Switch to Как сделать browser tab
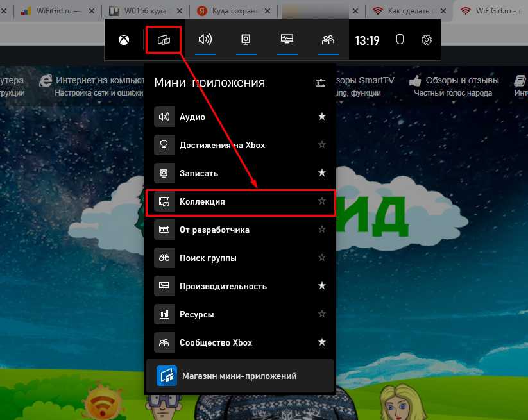The width and height of the screenshot is (528, 420). pos(408,11)
